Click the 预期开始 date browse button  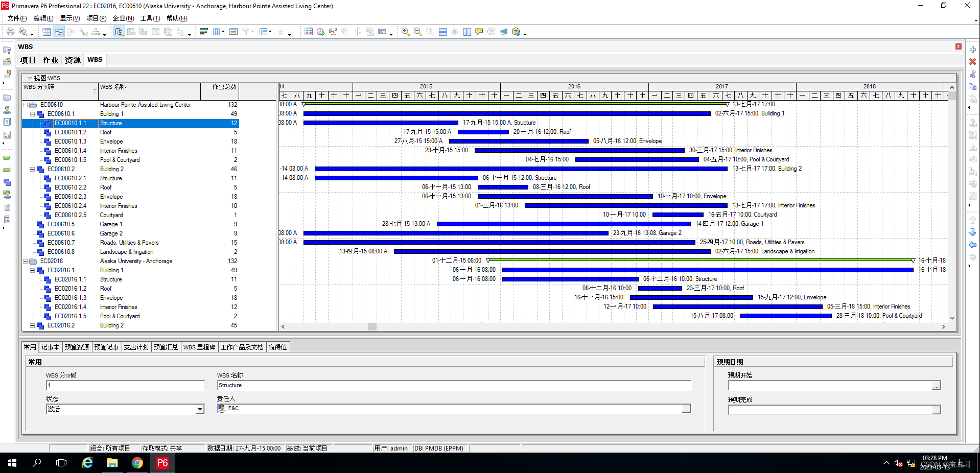pyautogui.click(x=936, y=386)
